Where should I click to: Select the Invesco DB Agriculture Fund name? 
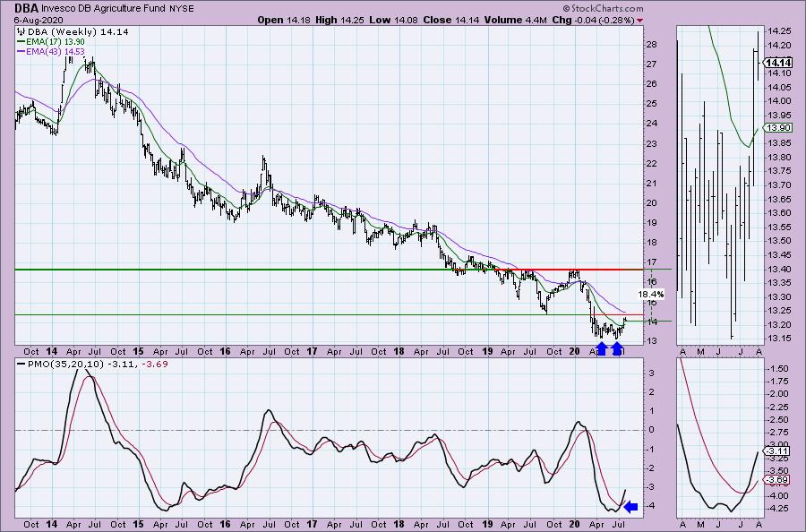click(x=103, y=8)
